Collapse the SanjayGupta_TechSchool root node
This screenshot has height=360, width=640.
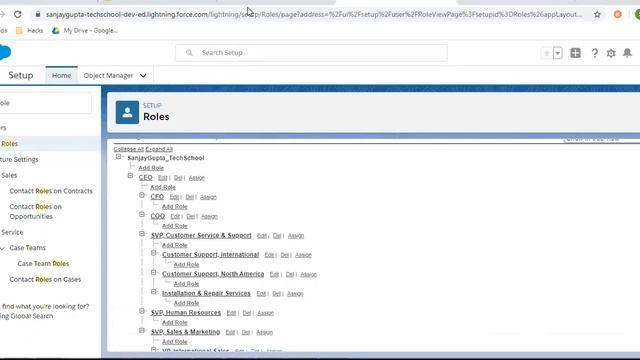118,157
